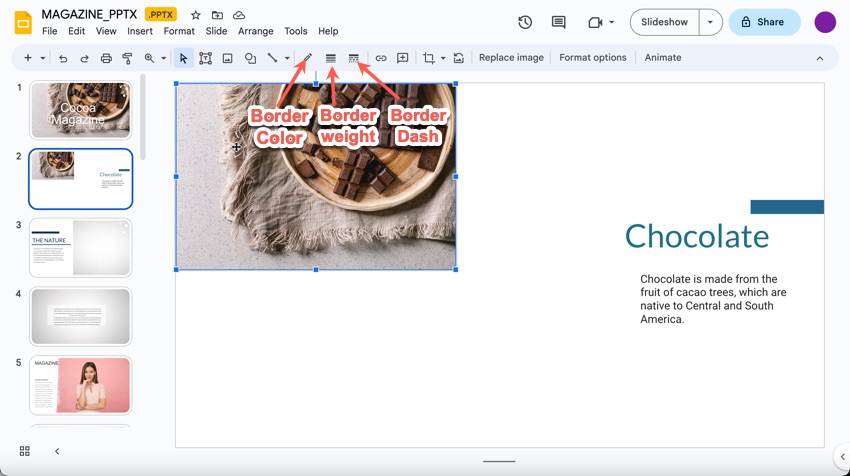Image resolution: width=850 pixels, height=476 pixels.
Task: Star the MAGAZINE_PPTX presentation
Action: [x=196, y=15]
